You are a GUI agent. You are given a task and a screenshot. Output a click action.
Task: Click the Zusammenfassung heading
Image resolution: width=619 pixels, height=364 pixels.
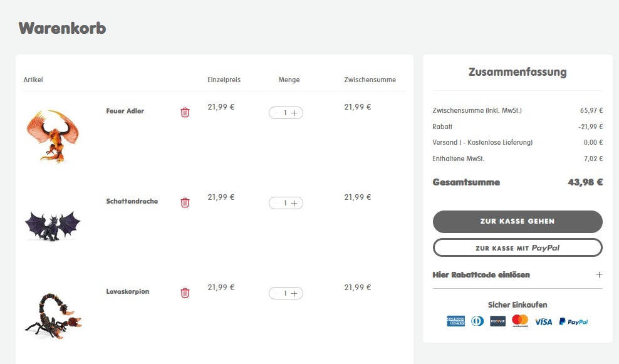click(x=518, y=72)
